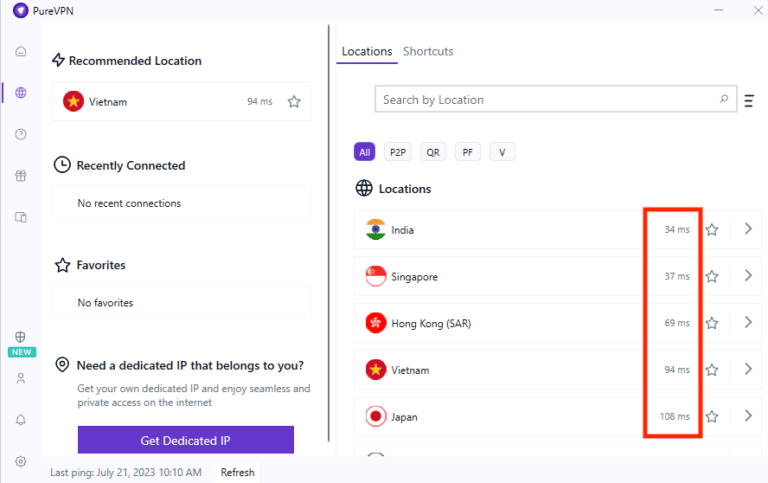Expand the Japan location chevron
Screen dimensions: 768x483
747,415
